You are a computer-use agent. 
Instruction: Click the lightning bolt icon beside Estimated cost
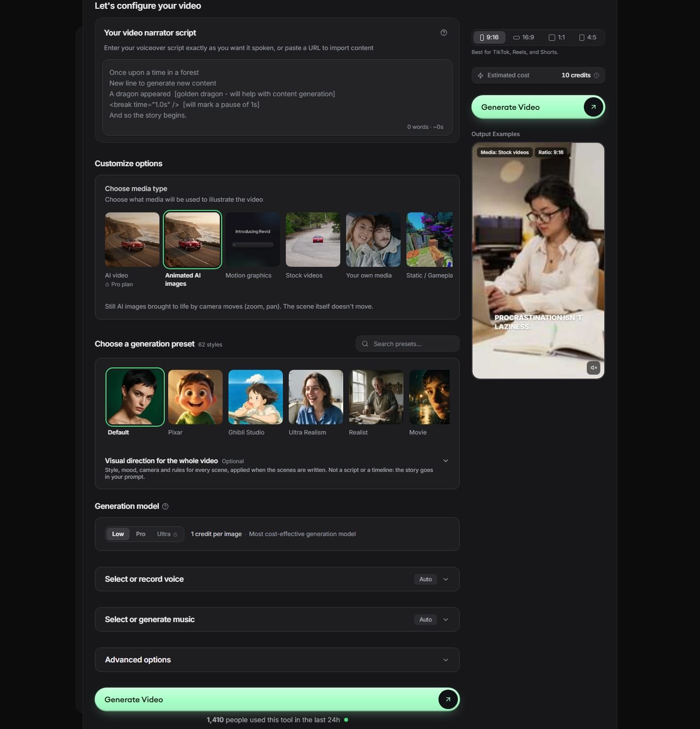pyautogui.click(x=480, y=75)
